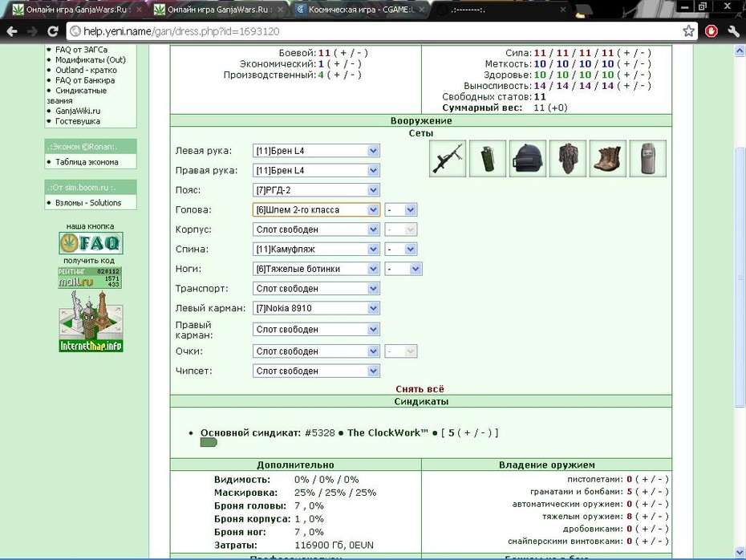Viewport: 746px width, 560px height.
Task: Open the red stop-hand extension icon
Action: [712, 31]
